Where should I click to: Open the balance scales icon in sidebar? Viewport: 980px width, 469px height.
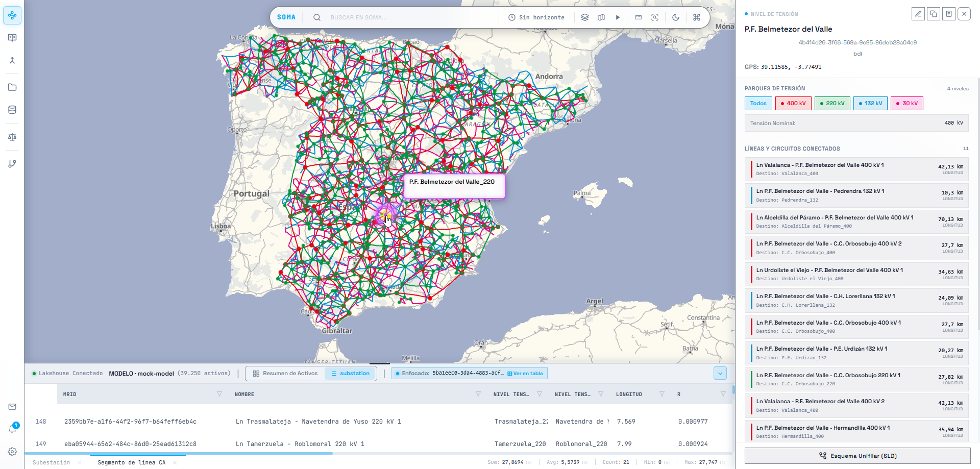(12, 137)
